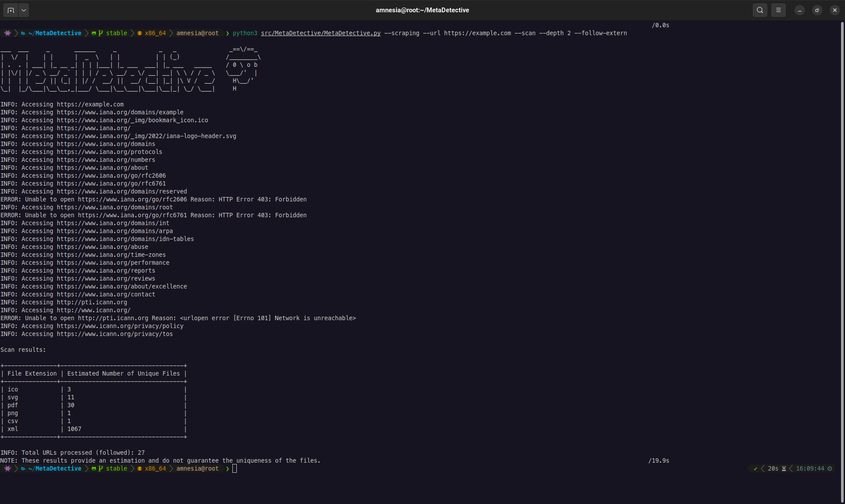Click the search icon in the header bar

coord(760,10)
